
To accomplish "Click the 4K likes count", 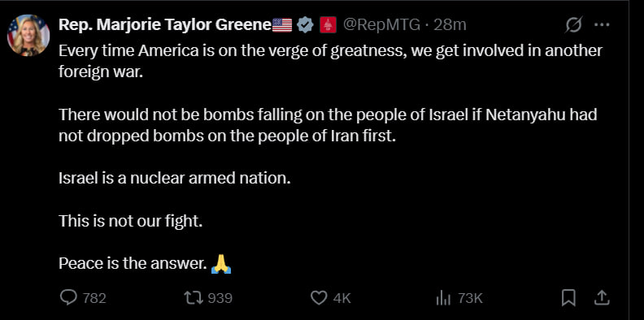I will click(342, 298).
